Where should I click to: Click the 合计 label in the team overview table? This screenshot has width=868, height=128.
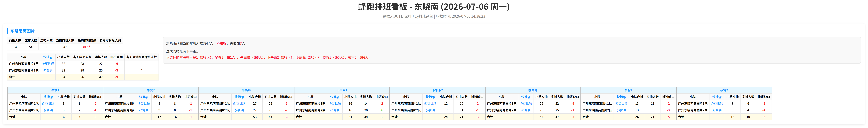point(12,77)
